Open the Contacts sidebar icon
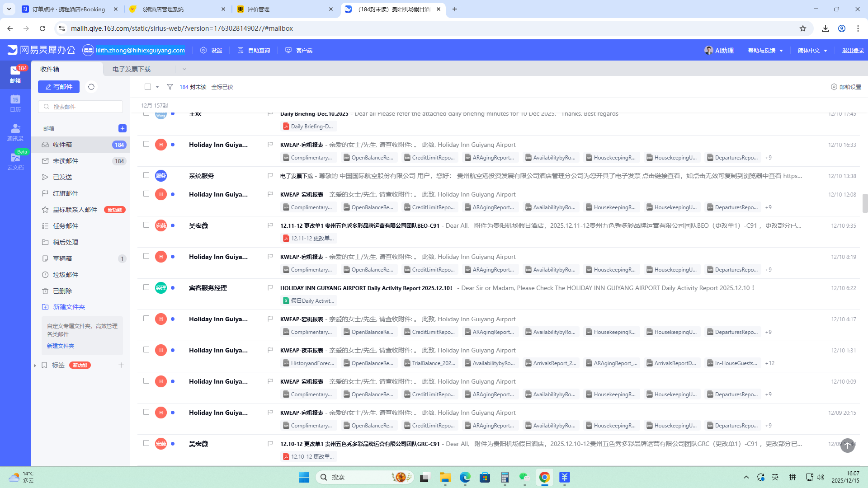 pos(15,132)
